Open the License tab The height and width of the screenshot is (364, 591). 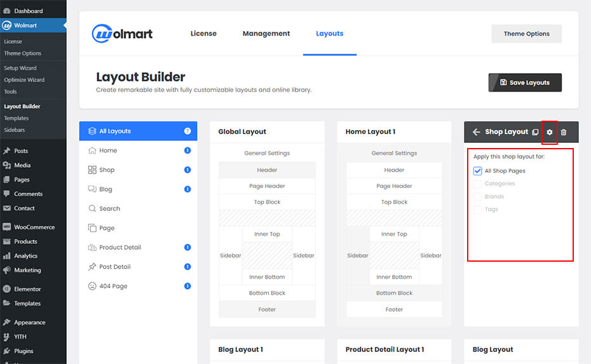click(203, 34)
